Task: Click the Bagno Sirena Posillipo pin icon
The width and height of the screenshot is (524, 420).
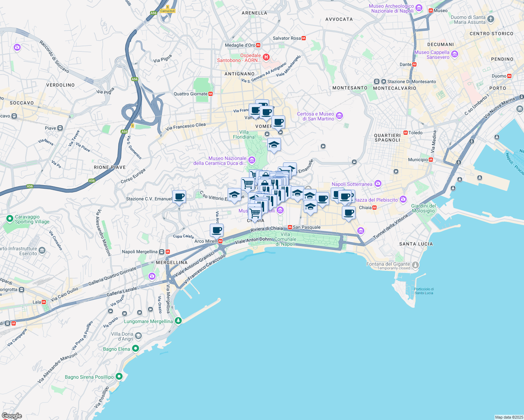Action: click(x=119, y=376)
